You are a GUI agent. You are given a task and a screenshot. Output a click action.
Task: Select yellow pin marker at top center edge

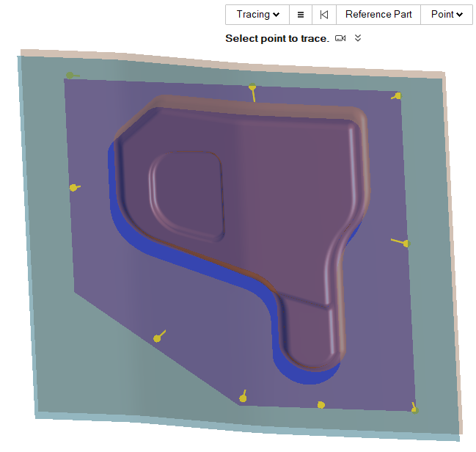click(x=252, y=89)
